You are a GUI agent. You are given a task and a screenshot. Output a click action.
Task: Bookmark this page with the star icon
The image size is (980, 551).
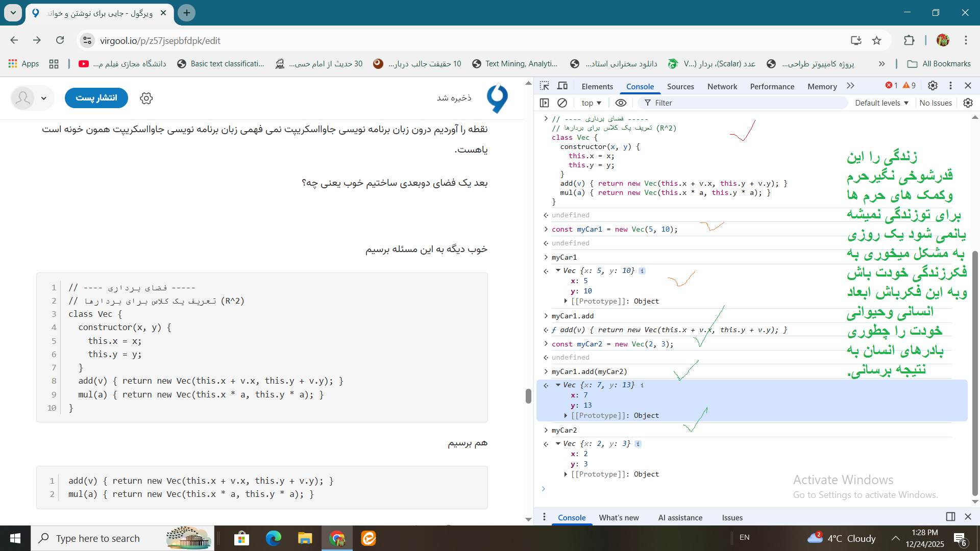click(x=877, y=41)
